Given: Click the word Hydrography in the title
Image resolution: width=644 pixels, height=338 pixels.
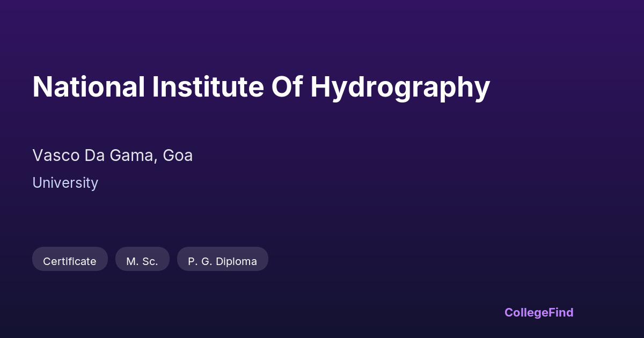Looking at the screenshot, I should pyautogui.click(x=400, y=87).
